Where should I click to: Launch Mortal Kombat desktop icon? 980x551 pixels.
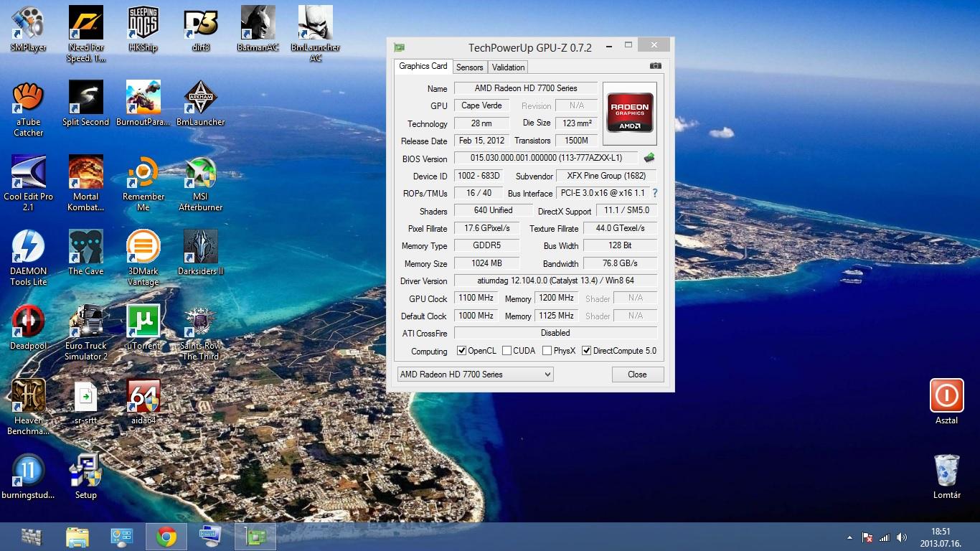86,183
